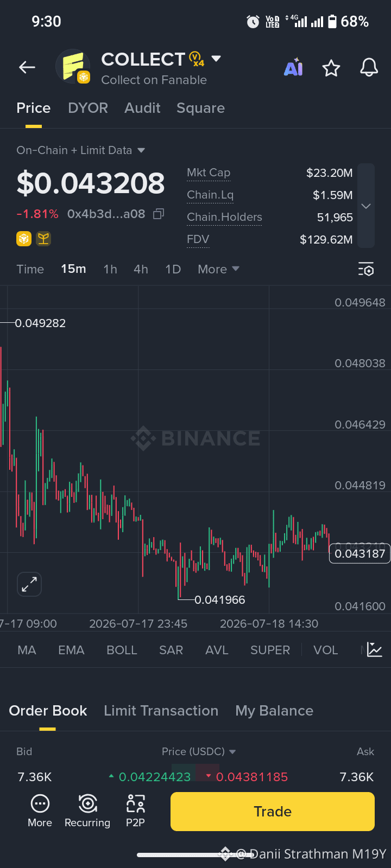Screen dimensions: 391x868
Task: Open chart settings icon
Action: pyautogui.click(x=366, y=269)
